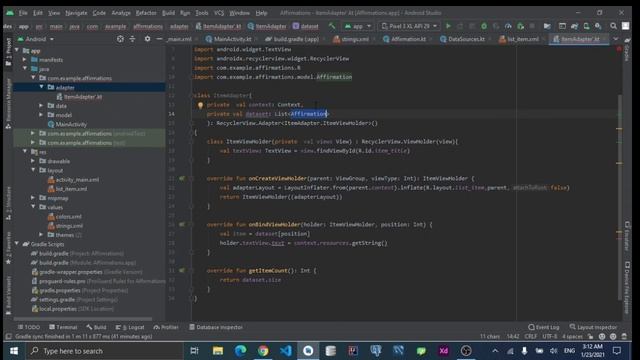640x360 pixels.
Task: Click the Windows Start button
Action: coord(14,351)
